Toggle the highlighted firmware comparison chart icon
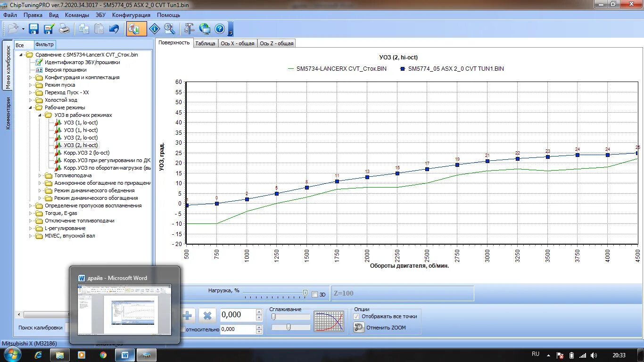Screen dimensions: 644x362 tap(136, 29)
